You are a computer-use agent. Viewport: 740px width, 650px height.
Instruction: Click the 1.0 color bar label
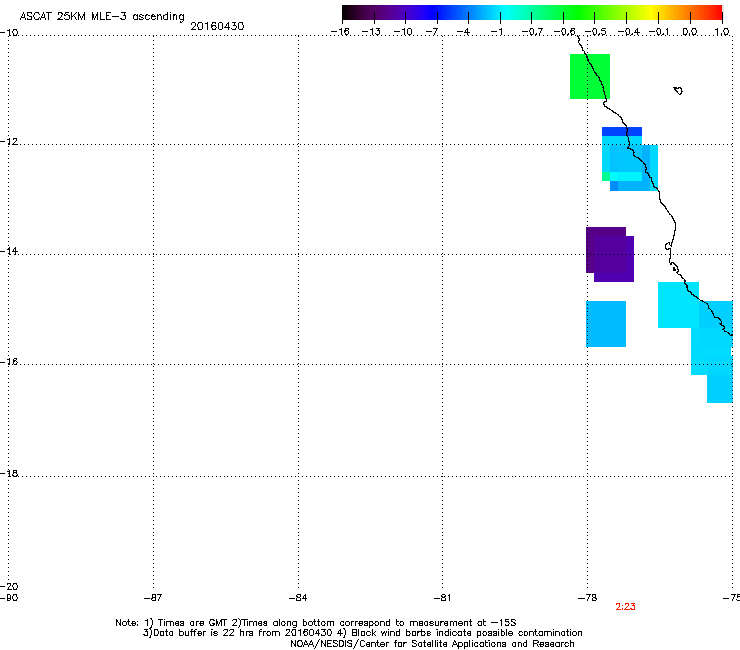point(722,32)
